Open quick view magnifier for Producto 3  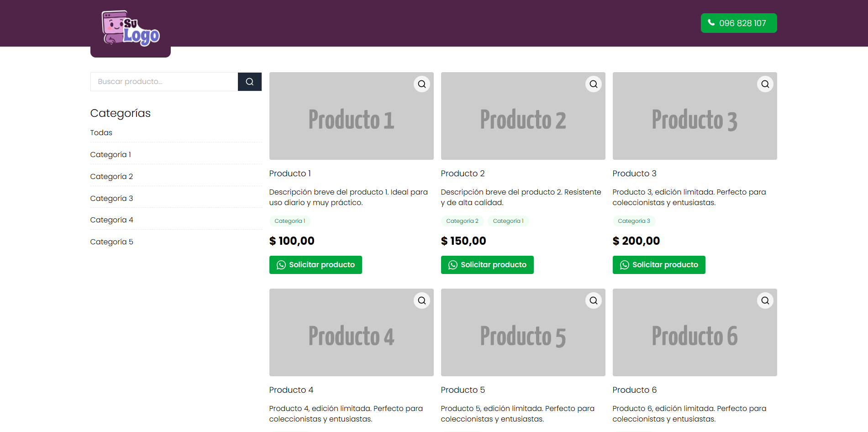point(765,84)
